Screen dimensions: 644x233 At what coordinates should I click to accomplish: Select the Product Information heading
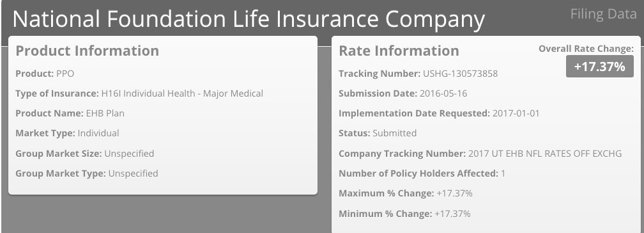pyautogui.click(x=87, y=51)
